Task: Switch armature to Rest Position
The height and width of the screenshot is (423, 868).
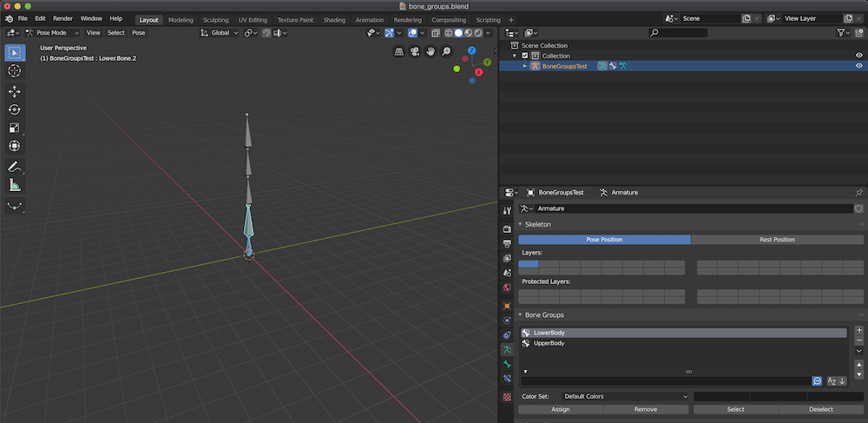Action: 777,240
